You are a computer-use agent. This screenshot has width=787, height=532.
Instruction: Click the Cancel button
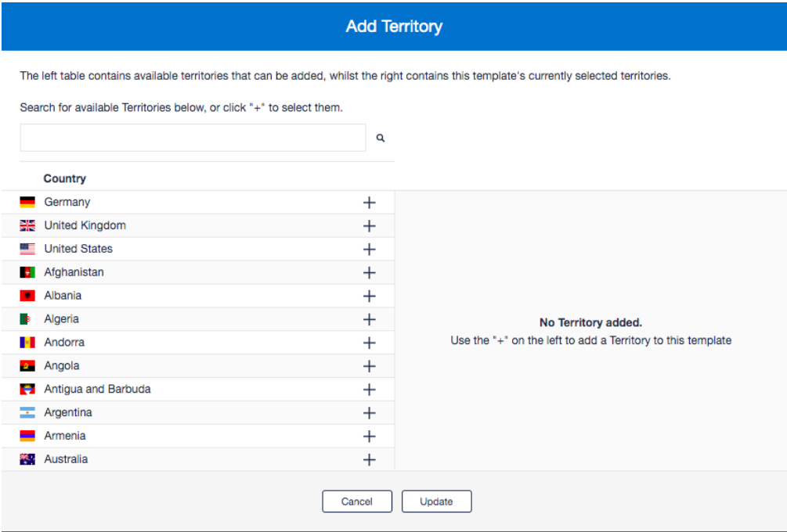(357, 501)
